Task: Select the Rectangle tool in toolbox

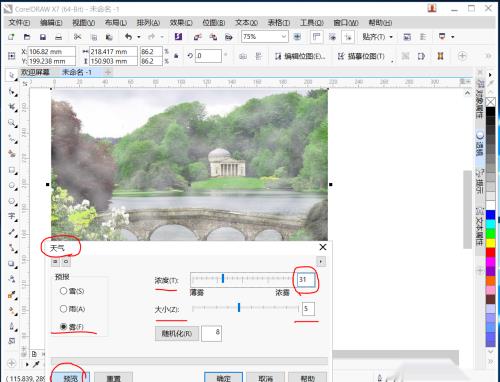Action: coord(12,170)
